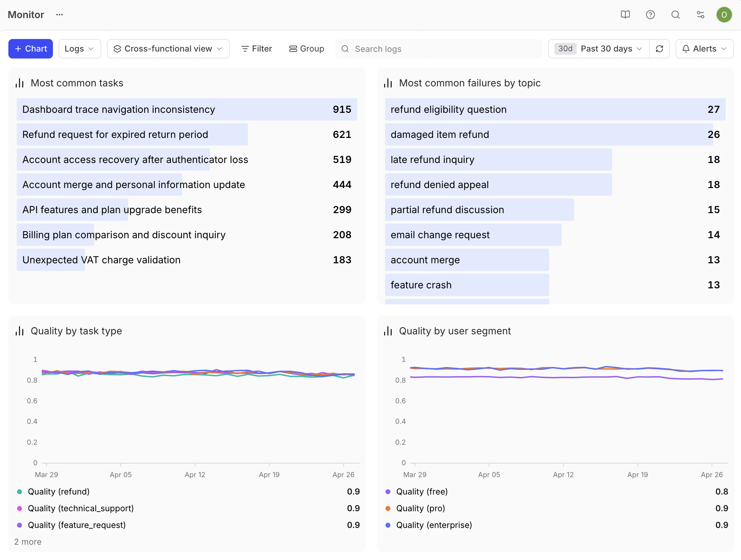Click Quality by user segment chart icon
The image size is (741, 560).
pos(388,331)
